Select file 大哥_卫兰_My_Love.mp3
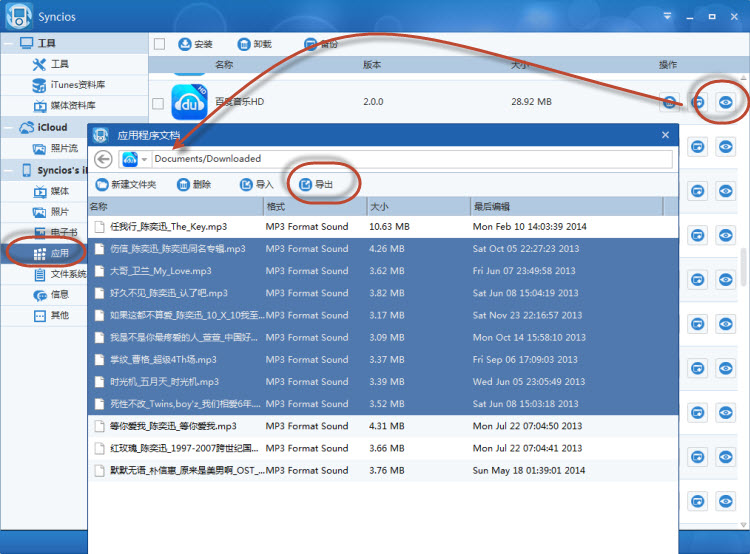Viewport: 750px width, 554px height. tap(383, 271)
